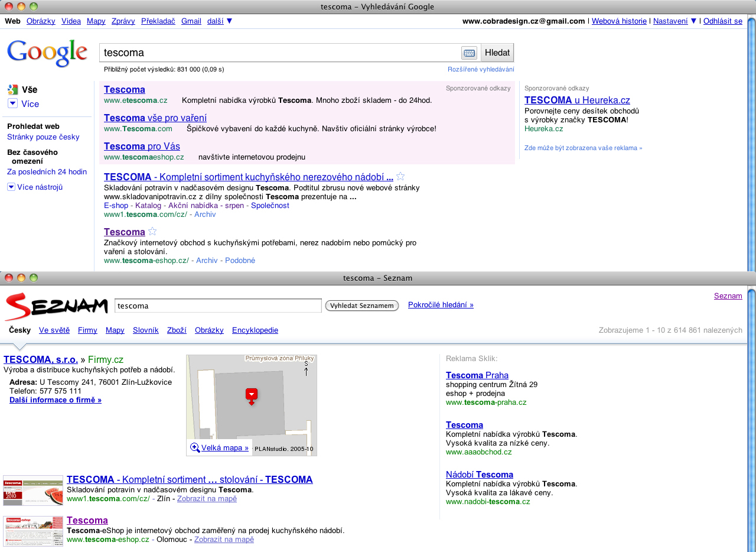Open sponsored Tescoma vše pro vaření link
The image size is (756, 552).
click(x=155, y=118)
